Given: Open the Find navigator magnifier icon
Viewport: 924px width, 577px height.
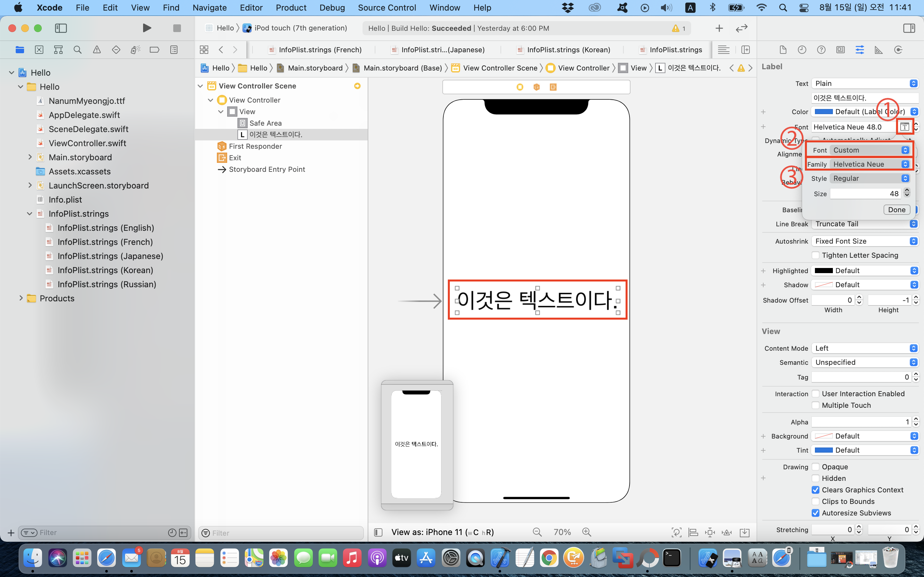Looking at the screenshot, I should pyautogui.click(x=78, y=50).
